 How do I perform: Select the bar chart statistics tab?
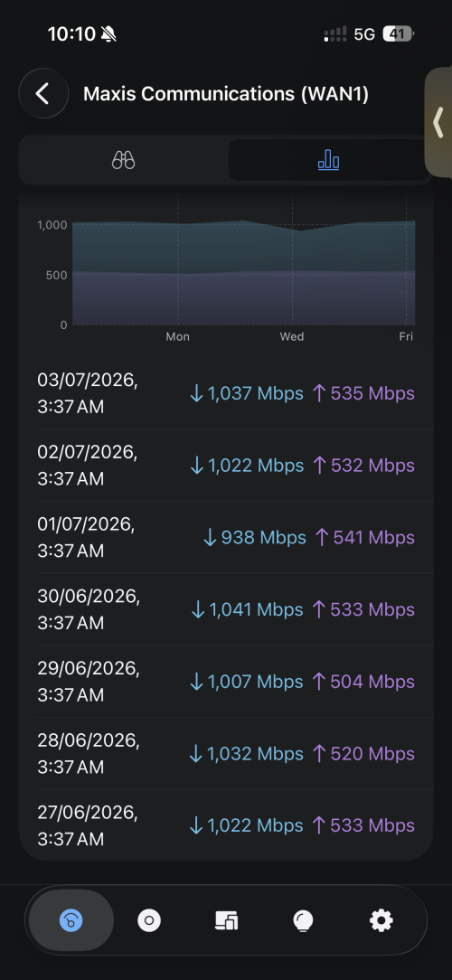tap(328, 161)
